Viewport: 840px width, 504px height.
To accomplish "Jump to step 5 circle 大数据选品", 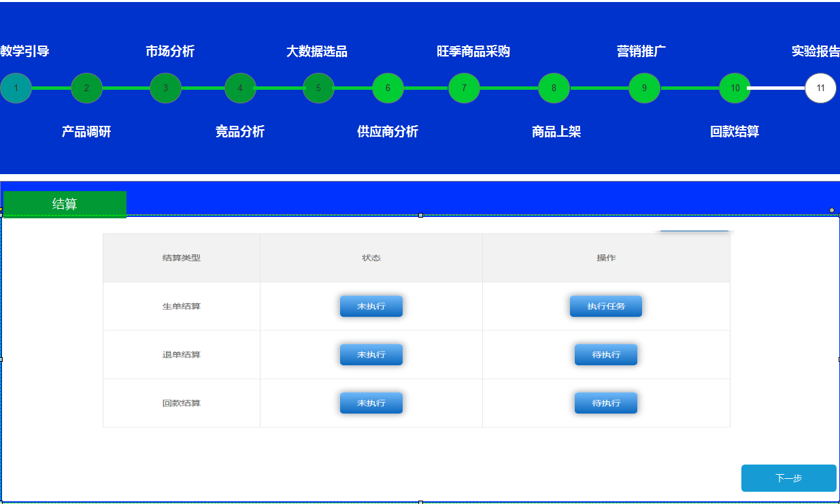I will point(318,88).
